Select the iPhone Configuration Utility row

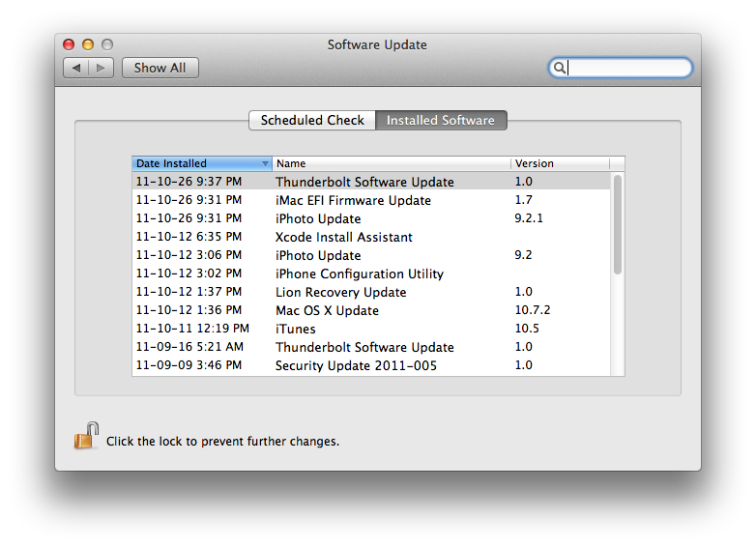point(371,273)
